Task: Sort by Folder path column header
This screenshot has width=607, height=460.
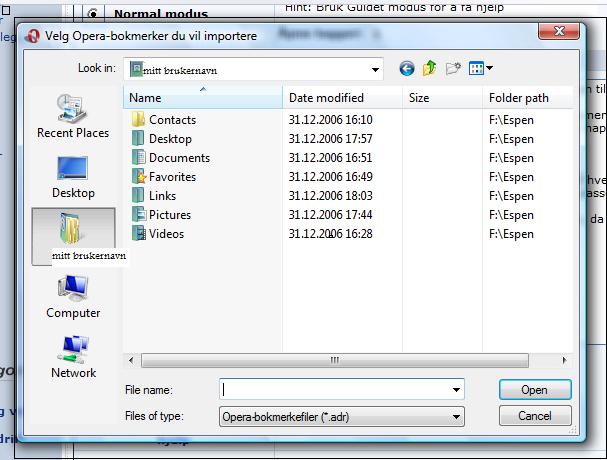Action: pyautogui.click(x=528, y=98)
